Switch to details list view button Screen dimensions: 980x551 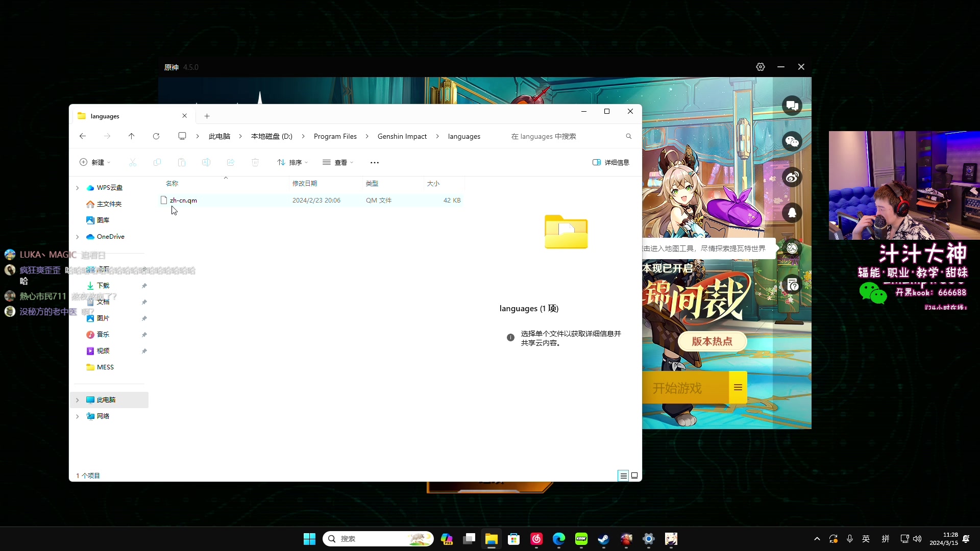(623, 475)
